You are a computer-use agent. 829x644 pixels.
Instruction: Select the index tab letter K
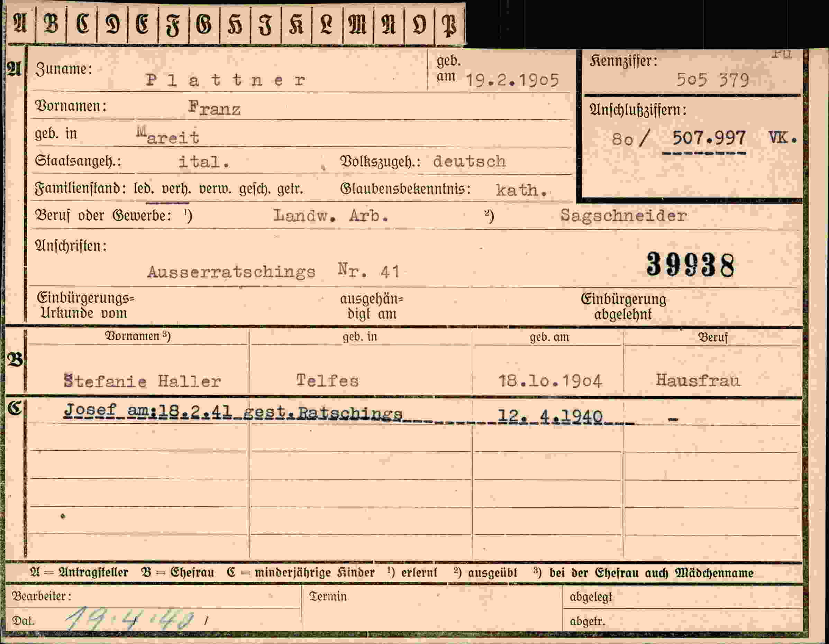(x=296, y=24)
